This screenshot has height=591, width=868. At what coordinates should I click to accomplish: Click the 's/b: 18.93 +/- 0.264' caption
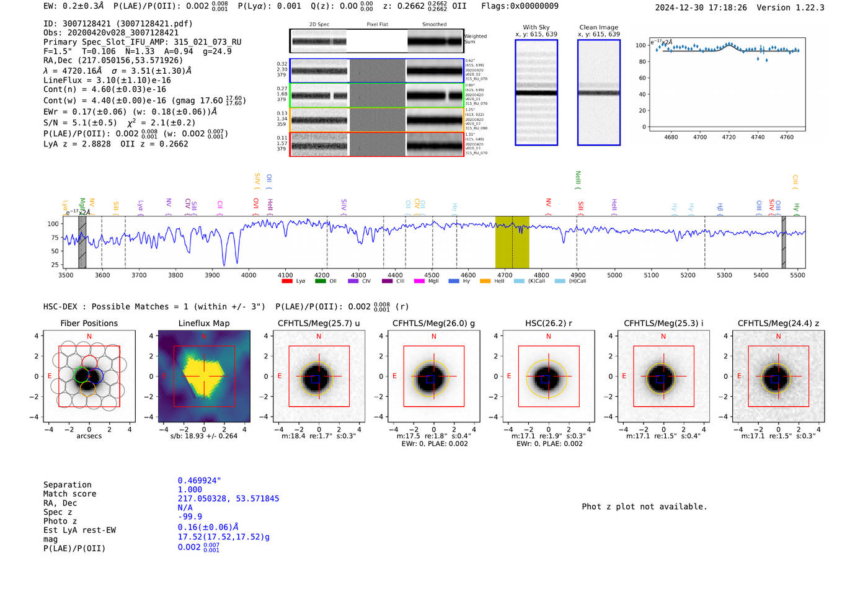click(x=204, y=436)
